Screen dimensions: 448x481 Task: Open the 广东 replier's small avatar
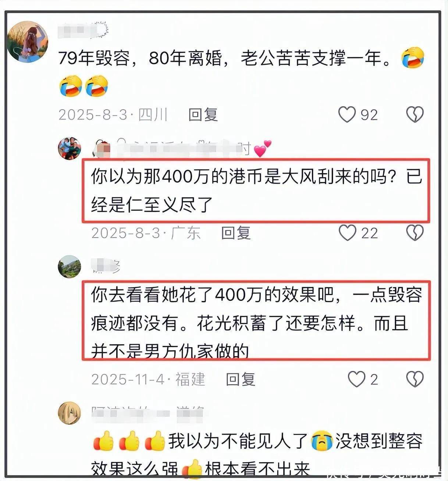(x=70, y=148)
